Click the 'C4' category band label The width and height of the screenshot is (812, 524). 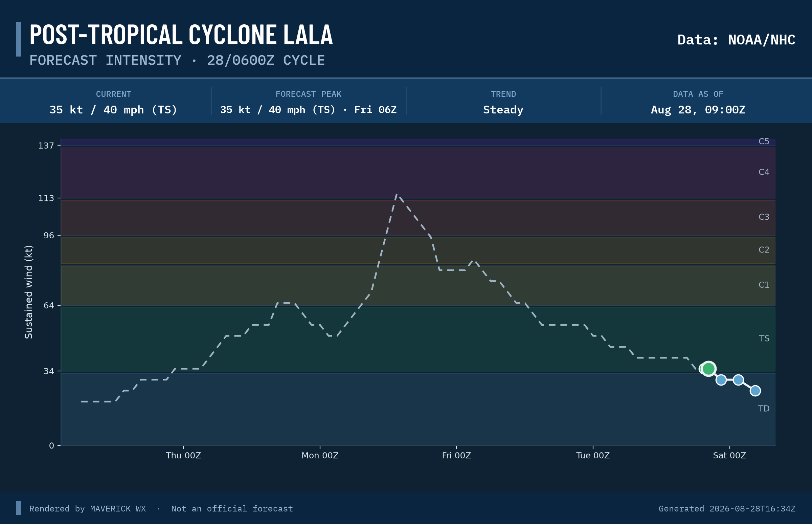[764, 172]
